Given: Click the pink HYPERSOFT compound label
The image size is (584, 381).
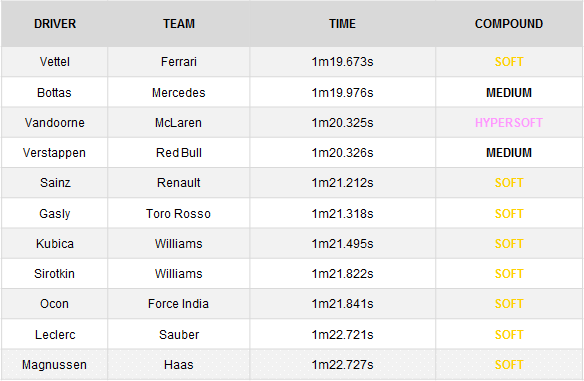Looking at the screenshot, I should 509,123.
